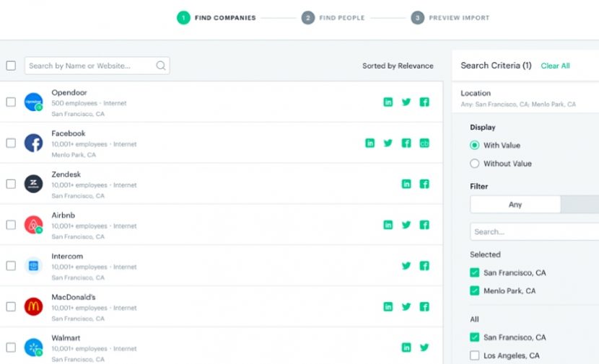Open Airbnb's LinkedIn icon

tap(388, 225)
